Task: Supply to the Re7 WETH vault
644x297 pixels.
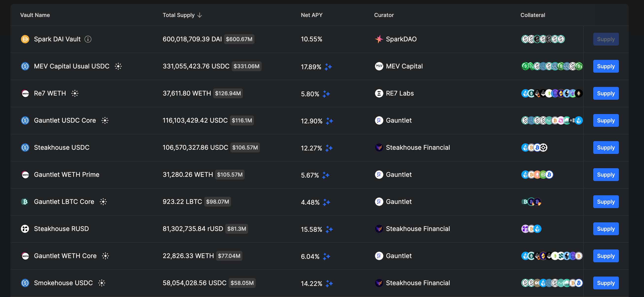Action: (606, 93)
